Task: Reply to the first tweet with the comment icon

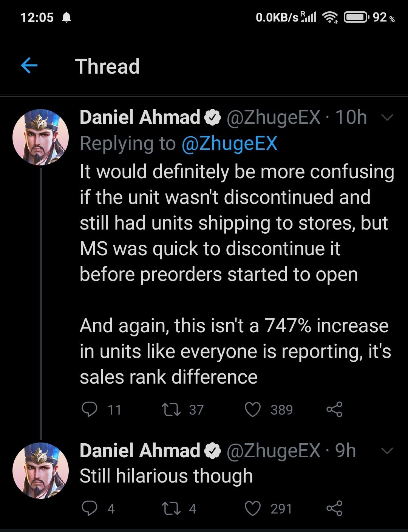Action: [90, 409]
